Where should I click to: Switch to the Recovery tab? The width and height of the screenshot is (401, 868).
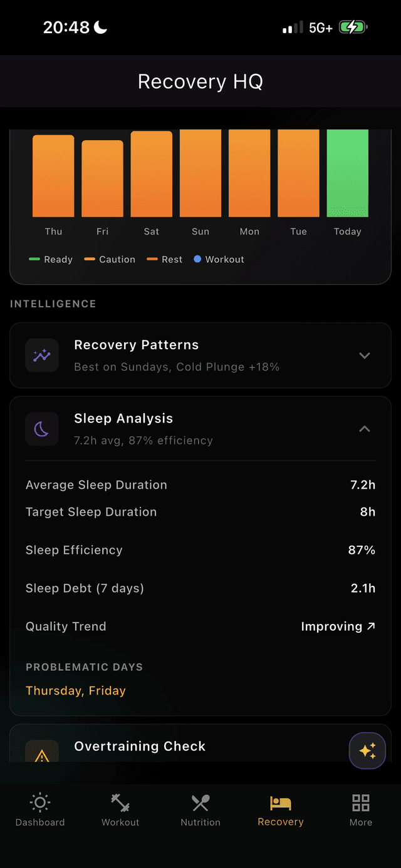coord(280,809)
